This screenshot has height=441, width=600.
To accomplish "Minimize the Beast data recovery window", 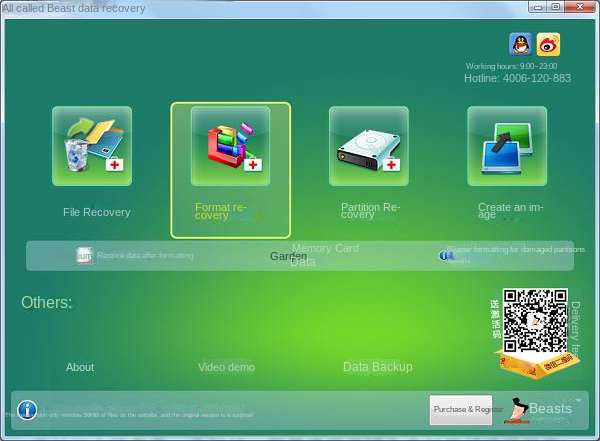I will [538, 7].
